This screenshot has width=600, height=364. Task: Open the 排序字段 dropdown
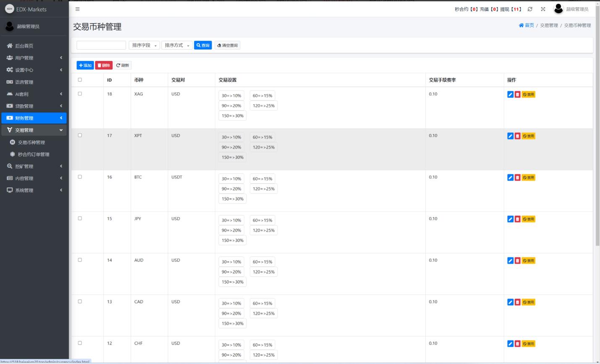(144, 45)
